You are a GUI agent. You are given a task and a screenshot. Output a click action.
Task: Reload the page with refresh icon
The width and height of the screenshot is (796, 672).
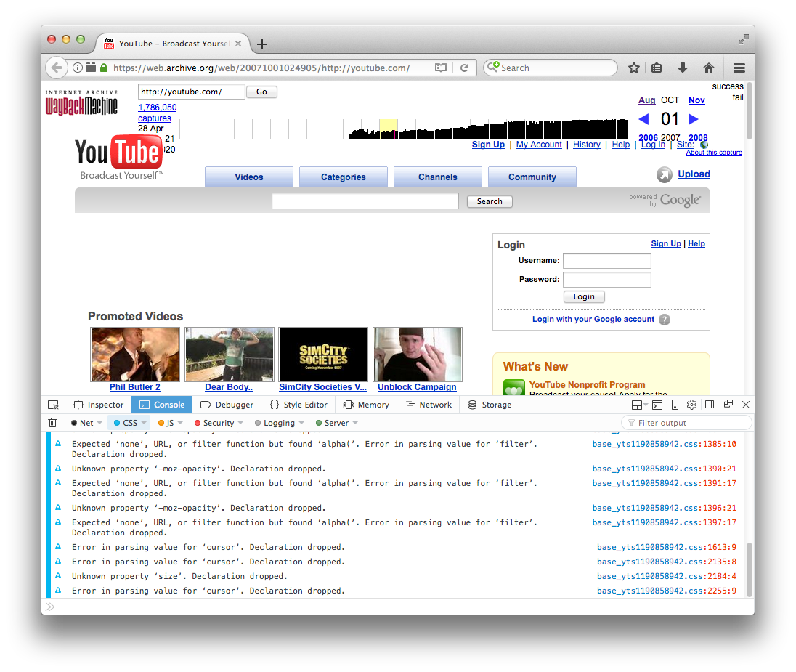point(464,68)
